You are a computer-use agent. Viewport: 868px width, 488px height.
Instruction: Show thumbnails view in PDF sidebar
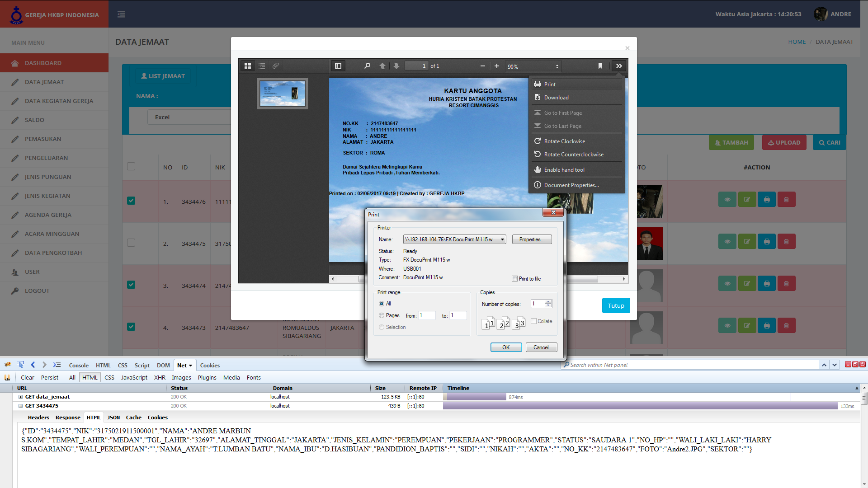click(x=248, y=66)
